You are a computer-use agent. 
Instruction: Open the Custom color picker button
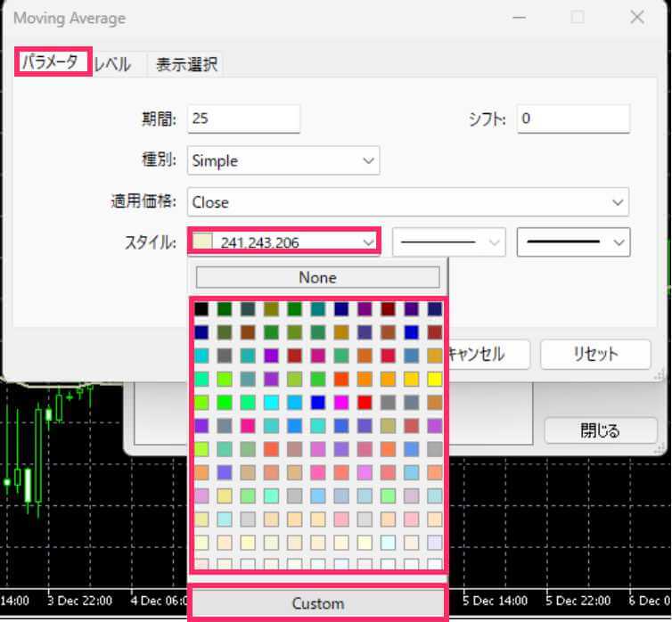317,603
